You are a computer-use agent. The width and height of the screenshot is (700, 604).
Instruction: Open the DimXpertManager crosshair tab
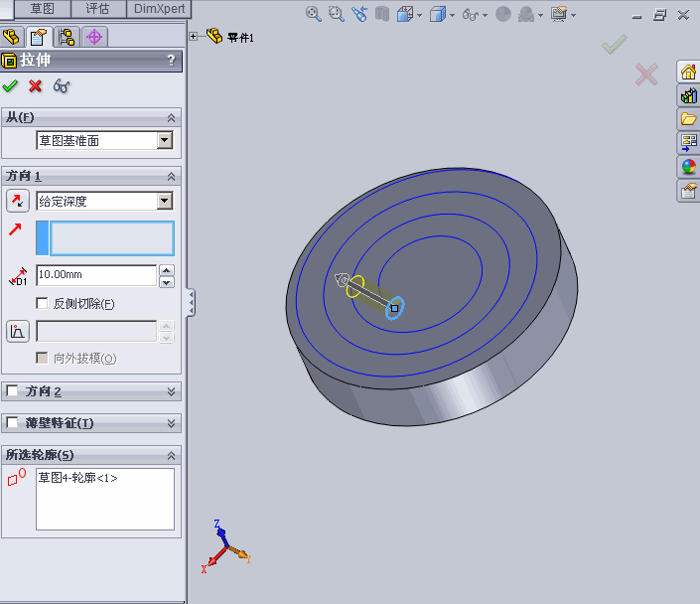coord(94,37)
